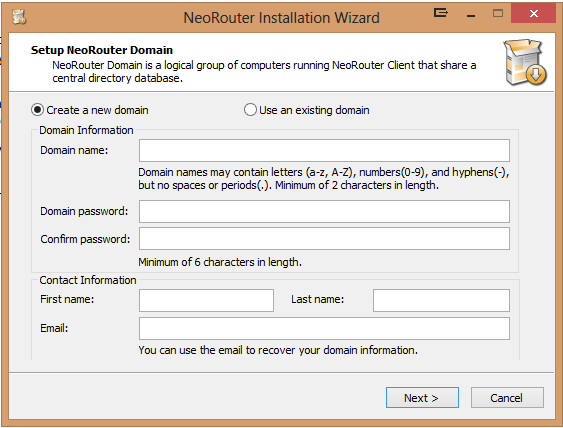Click the 'Contact Information' group label
Screen dimensions: 563x428
coord(88,280)
